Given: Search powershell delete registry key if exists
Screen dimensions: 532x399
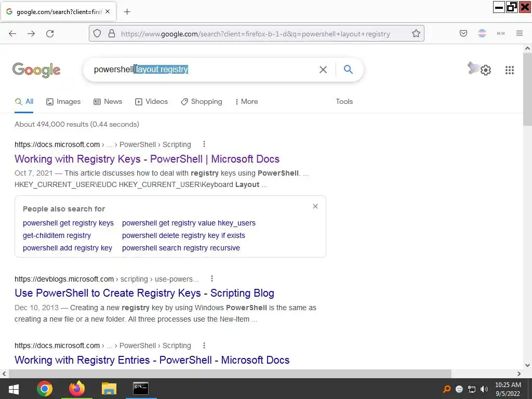Looking at the screenshot, I should (183, 235).
